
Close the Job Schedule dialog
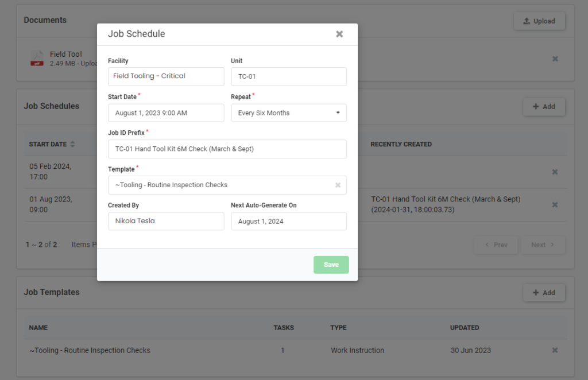339,34
